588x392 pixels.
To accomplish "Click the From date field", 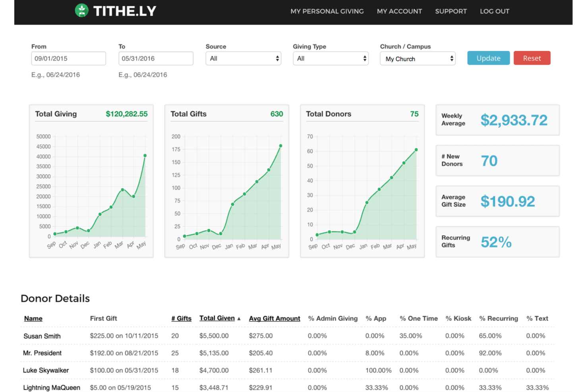I will pyautogui.click(x=69, y=58).
